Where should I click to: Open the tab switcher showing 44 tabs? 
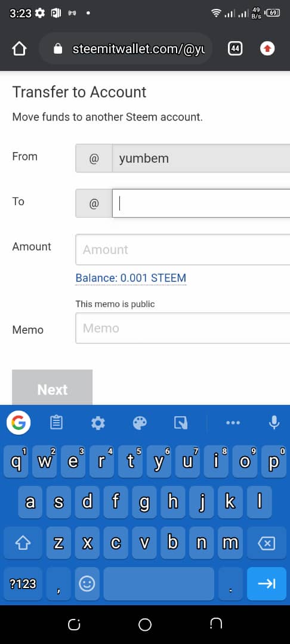tap(235, 49)
